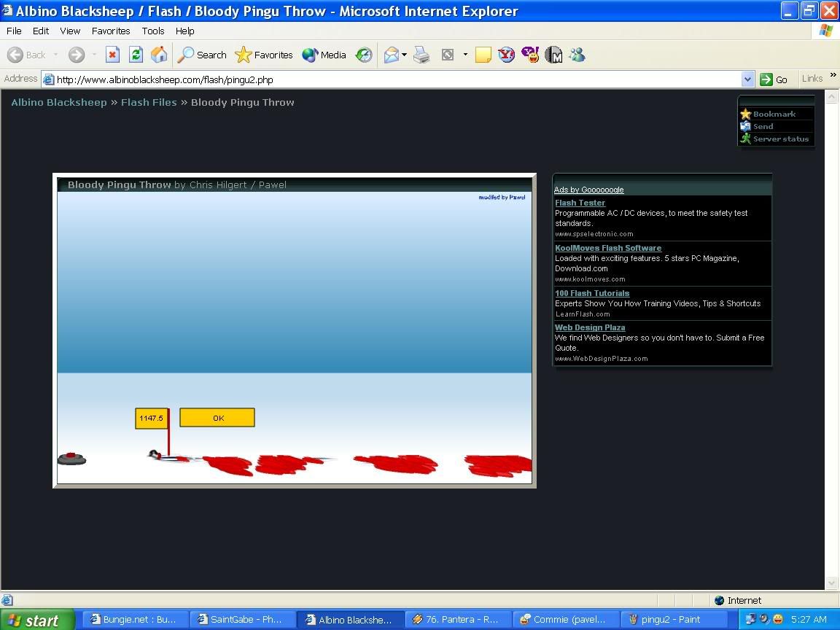Click the status bar page icon
Image resolution: width=840 pixels, height=630 pixels.
point(7,600)
